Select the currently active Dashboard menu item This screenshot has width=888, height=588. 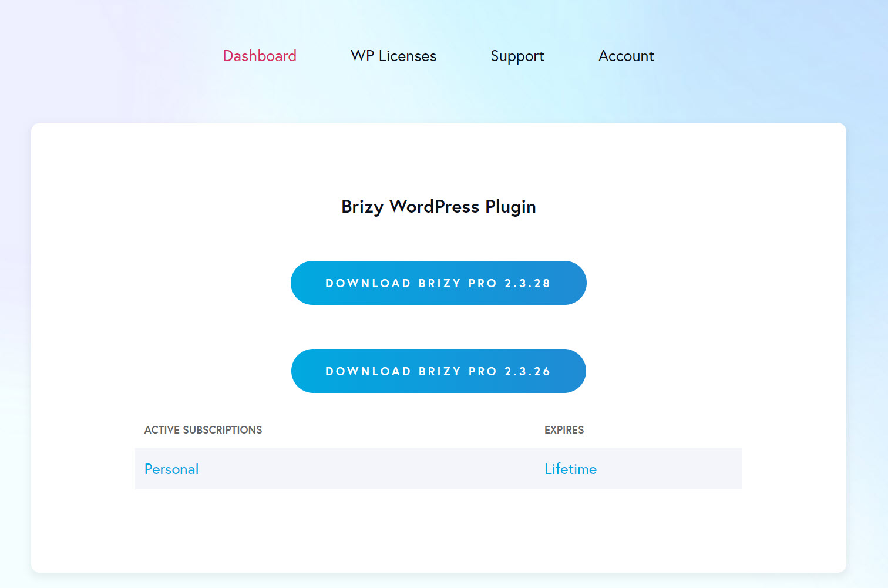[x=260, y=56]
